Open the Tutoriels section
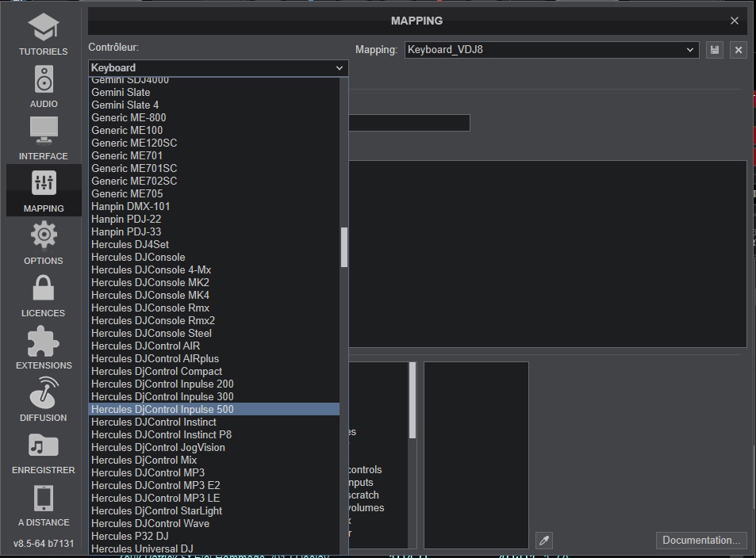 44,34
